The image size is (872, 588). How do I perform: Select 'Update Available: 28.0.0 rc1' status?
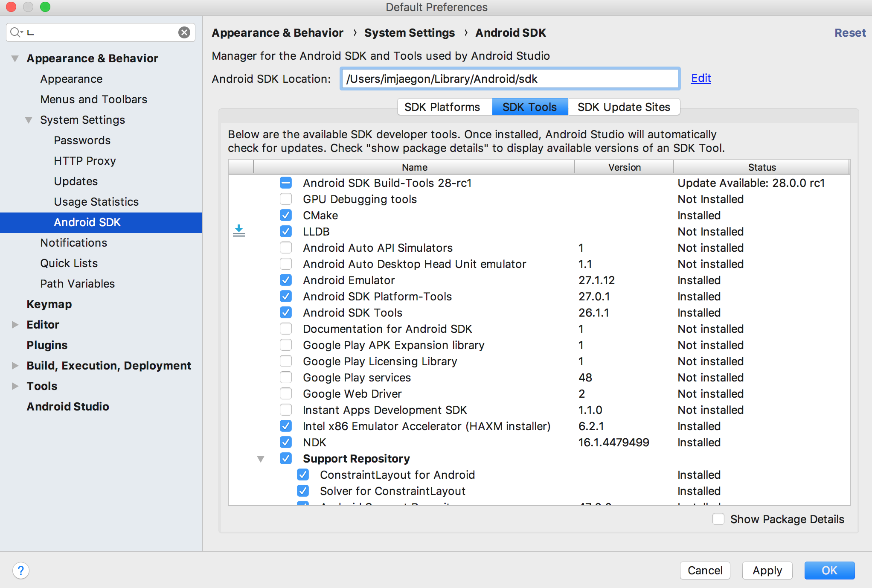751,183
